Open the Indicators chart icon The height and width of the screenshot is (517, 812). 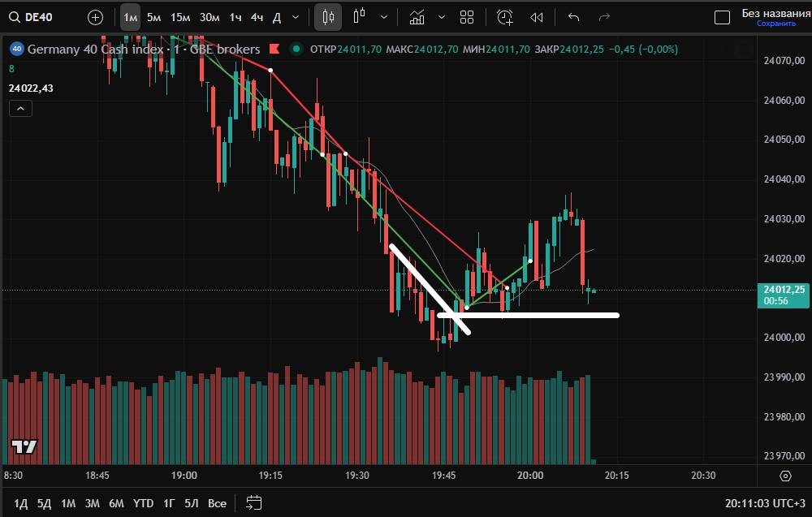point(417,17)
